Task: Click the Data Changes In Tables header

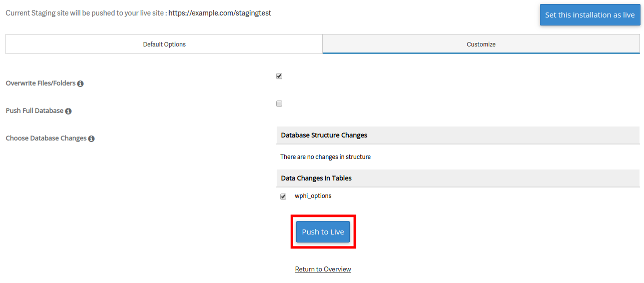Action: tap(316, 178)
